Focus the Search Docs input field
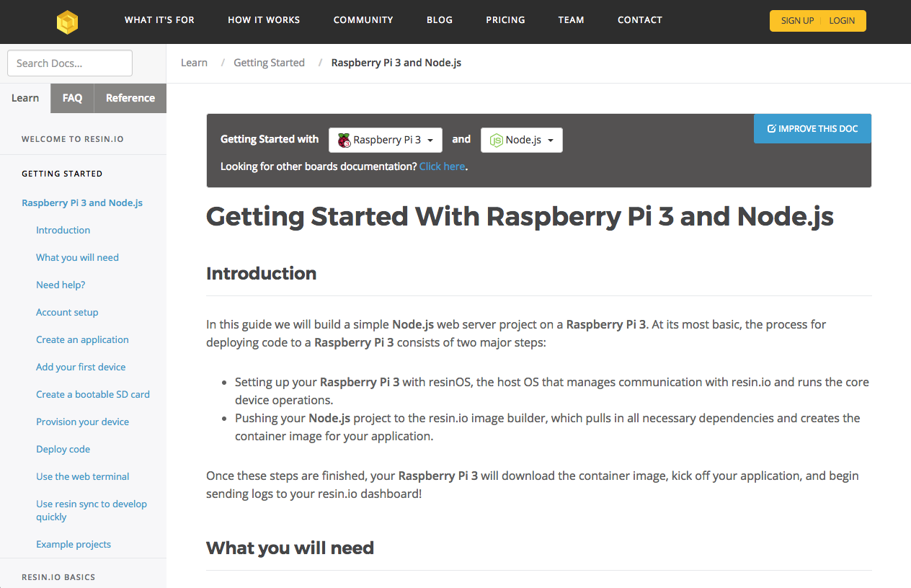Screen dimensions: 911x588 (70, 63)
